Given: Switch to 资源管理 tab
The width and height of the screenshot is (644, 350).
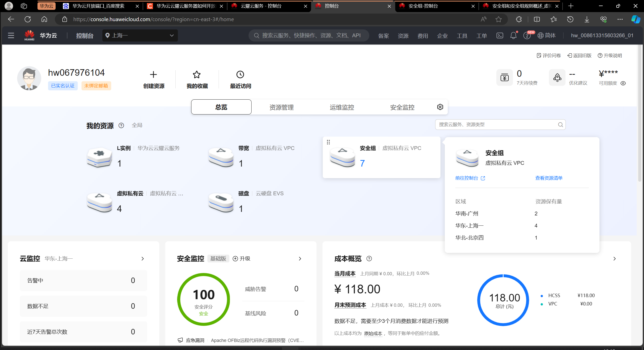Looking at the screenshot, I should [x=281, y=107].
